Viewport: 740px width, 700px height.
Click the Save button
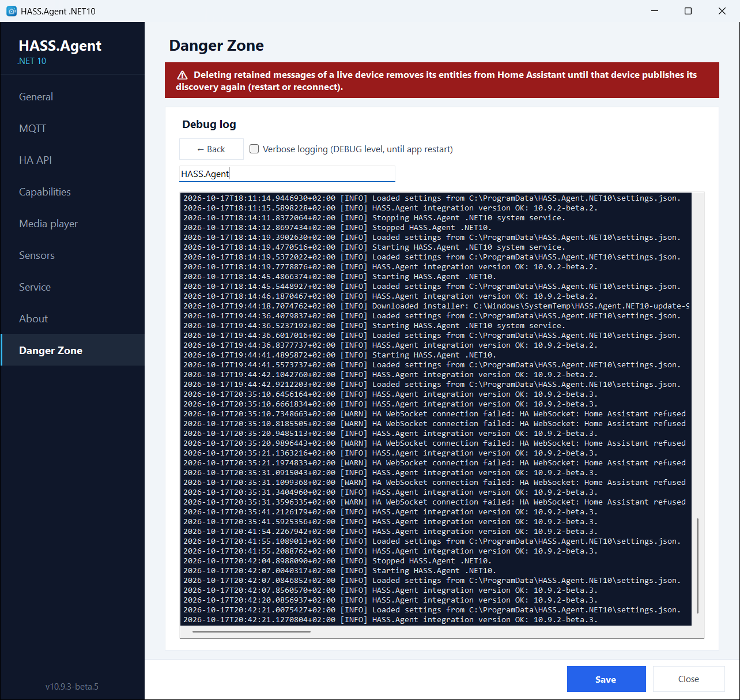[606, 679]
